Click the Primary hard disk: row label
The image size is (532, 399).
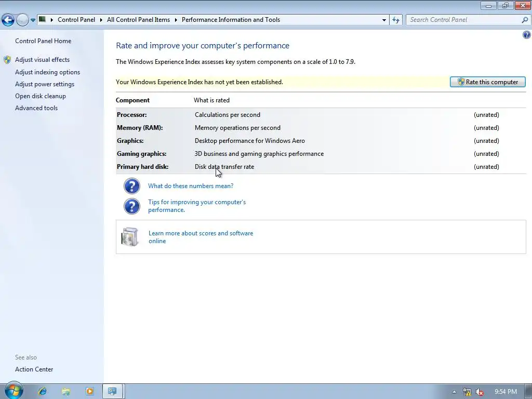[x=142, y=167]
